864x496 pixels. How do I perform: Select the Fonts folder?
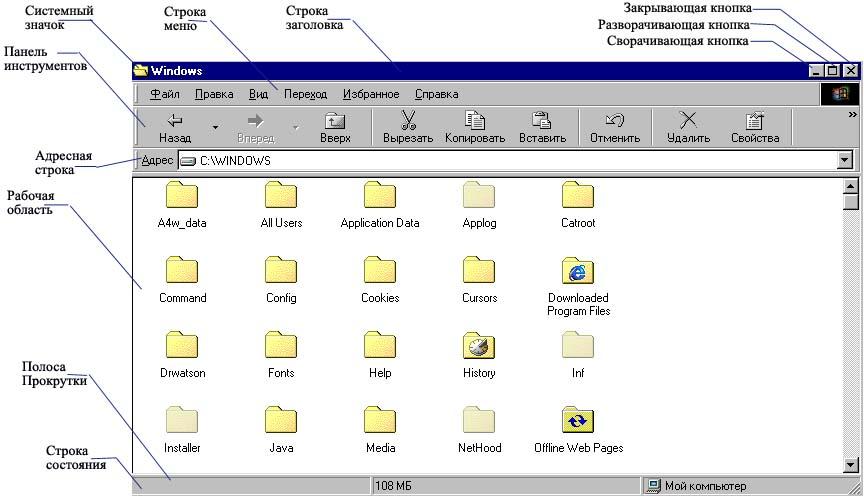[281, 347]
